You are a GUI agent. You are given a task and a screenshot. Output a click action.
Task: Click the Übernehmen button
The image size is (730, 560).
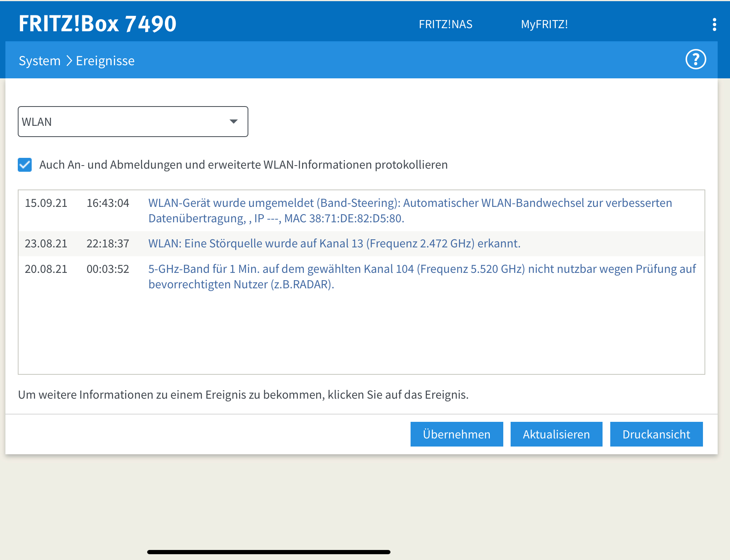pyautogui.click(x=457, y=434)
